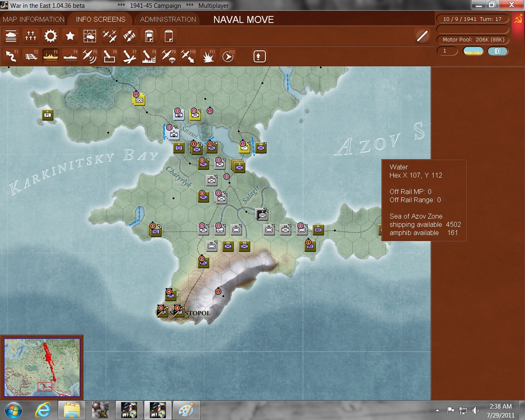Select the F1 move mode
525x420 pixels.
11,56
